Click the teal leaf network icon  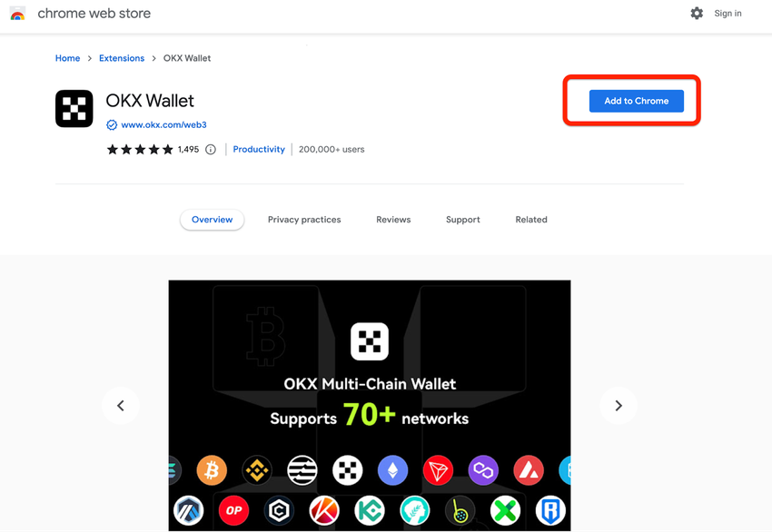[415, 510]
